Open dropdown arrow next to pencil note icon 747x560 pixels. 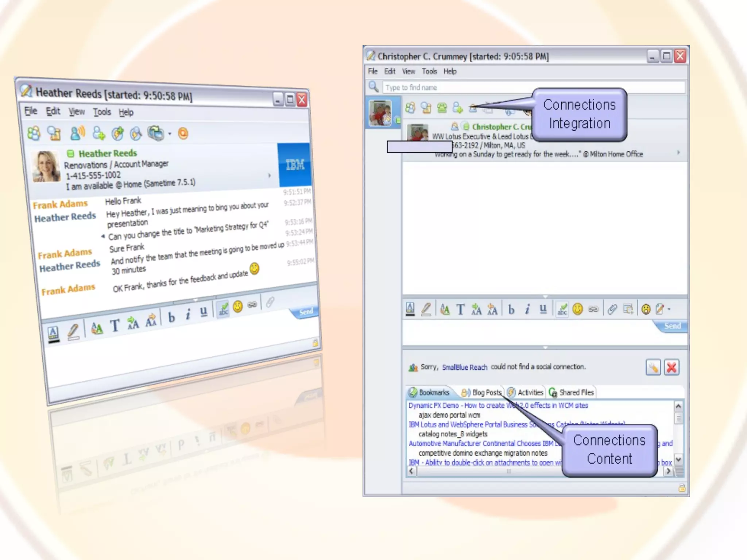coord(669,310)
